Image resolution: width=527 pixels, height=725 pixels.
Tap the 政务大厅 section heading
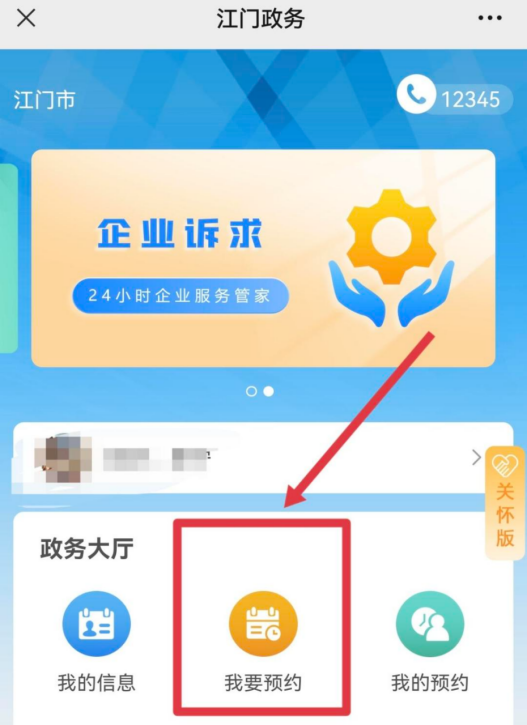coord(87,548)
